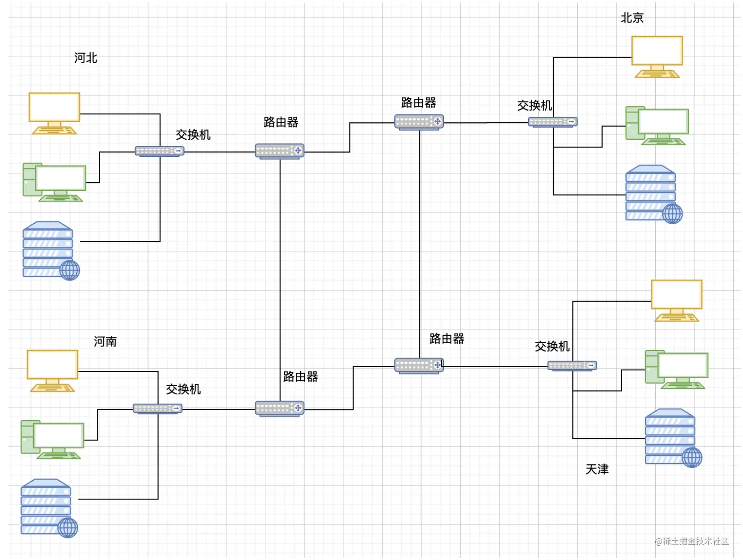Select the 河南 switch device icon

(x=158, y=409)
